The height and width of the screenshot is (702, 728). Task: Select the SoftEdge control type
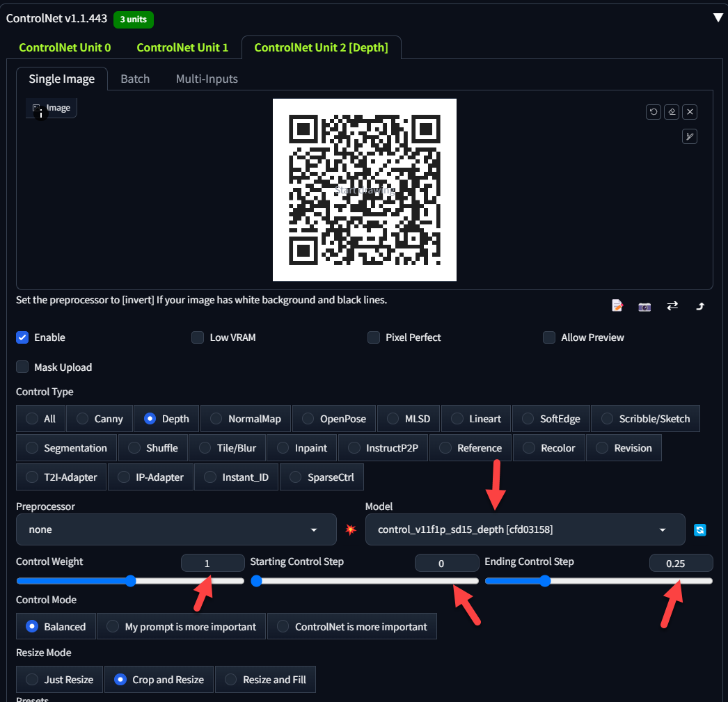[x=551, y=419]
